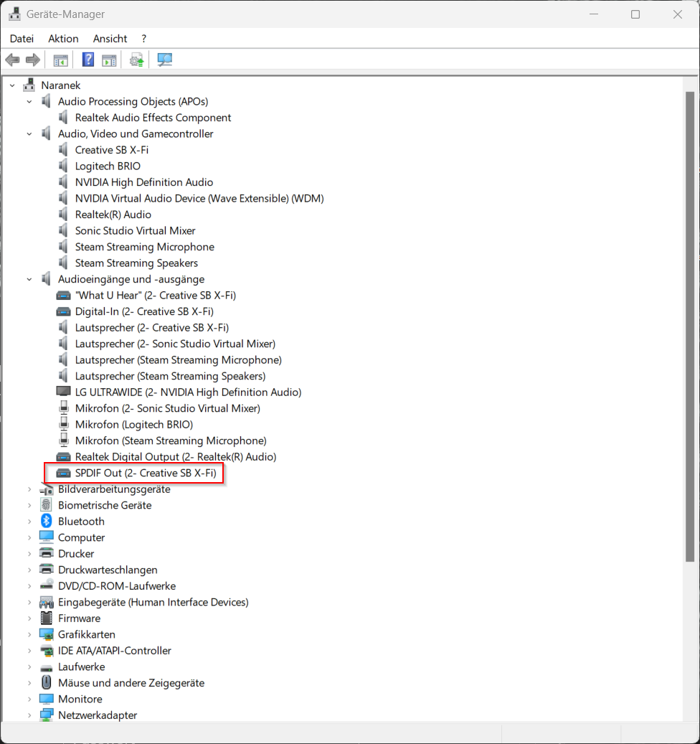Expand the Bildverarbeitungsgeräte node
Image resolution: width=700 pixels, height=744 pixels.
coord(29,489)
